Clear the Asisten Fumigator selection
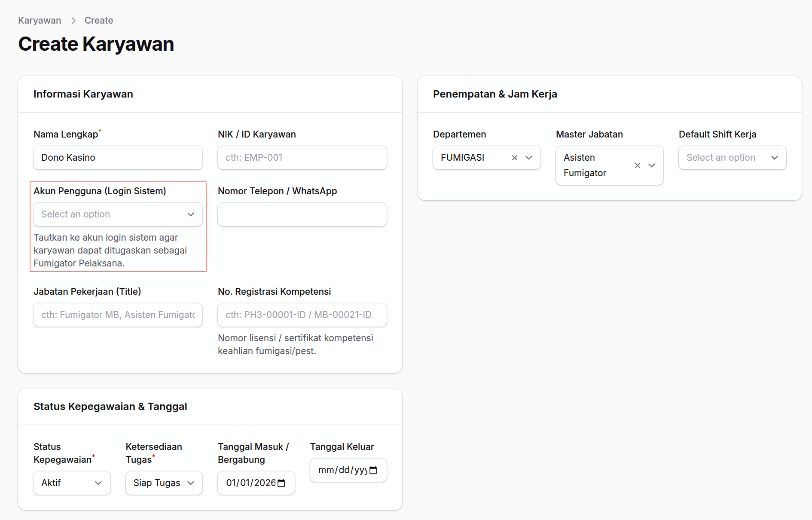 click(637, 165)
